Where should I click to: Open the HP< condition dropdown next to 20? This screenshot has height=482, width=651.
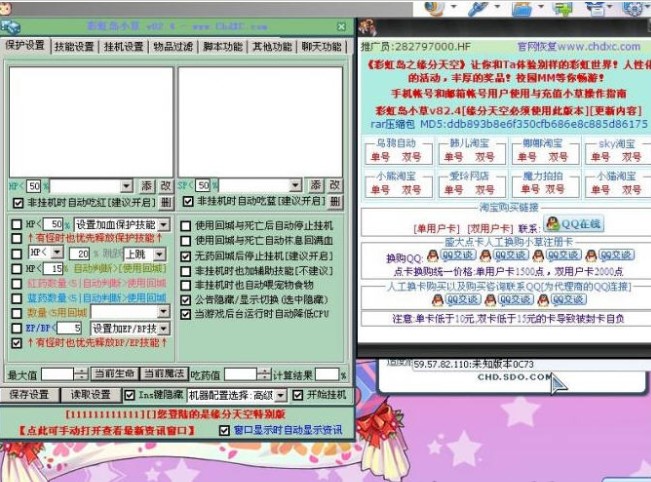tap(57, 252)
